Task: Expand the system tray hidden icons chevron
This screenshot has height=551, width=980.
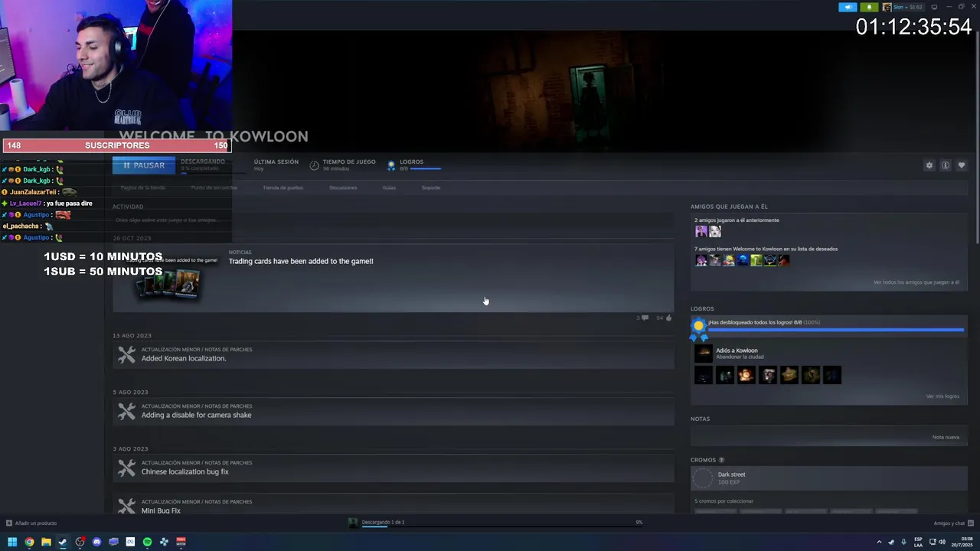Action: [879, 542]
